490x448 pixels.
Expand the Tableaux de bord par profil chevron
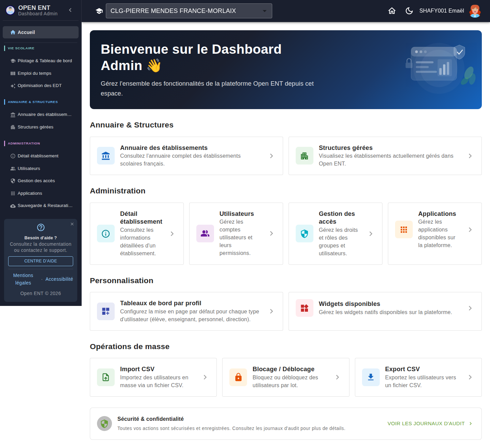pos(272,311)
